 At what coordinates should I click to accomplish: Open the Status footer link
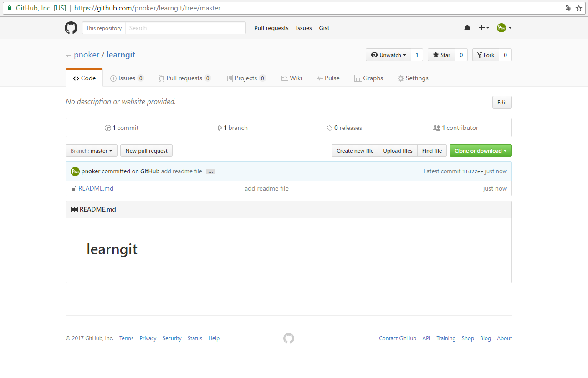194,338
